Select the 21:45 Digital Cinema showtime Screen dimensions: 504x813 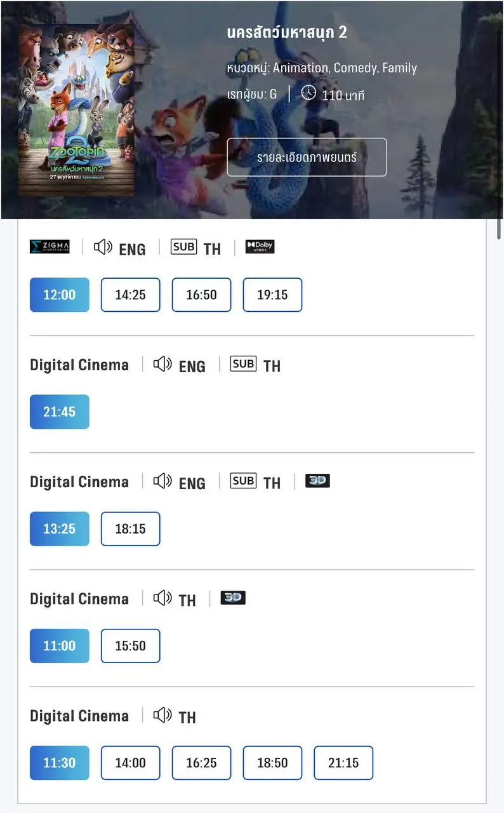click(60, 412)
